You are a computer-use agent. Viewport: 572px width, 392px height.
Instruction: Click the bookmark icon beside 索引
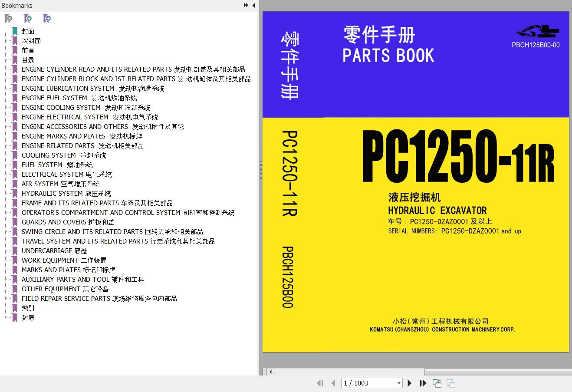15,308
